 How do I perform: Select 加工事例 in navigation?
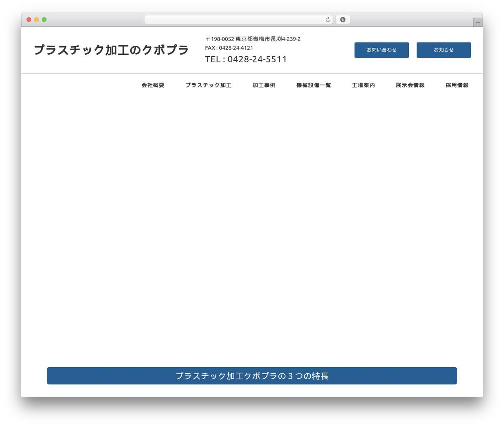pyautogui.click(x=264, y=85)
